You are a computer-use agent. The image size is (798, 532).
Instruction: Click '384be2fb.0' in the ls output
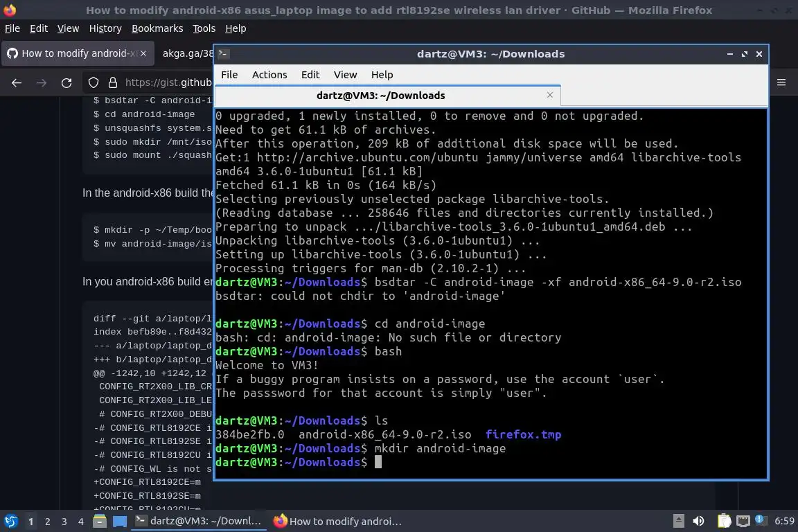(250, 435)
